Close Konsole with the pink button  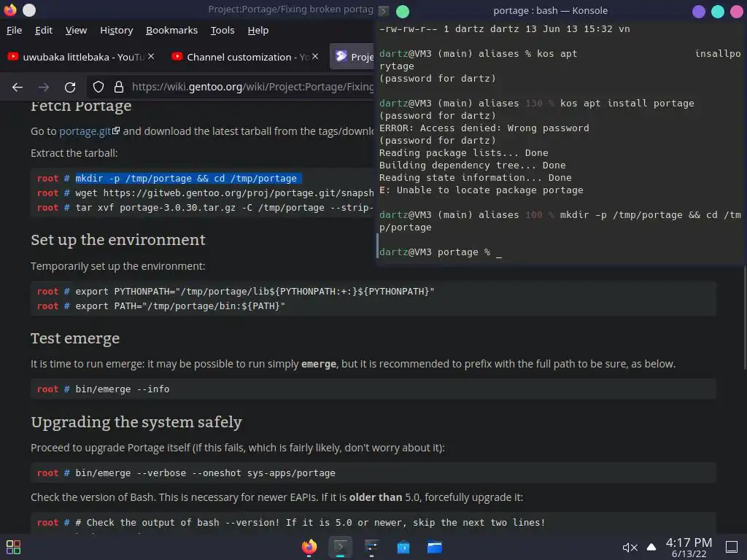tap(737, 11)
